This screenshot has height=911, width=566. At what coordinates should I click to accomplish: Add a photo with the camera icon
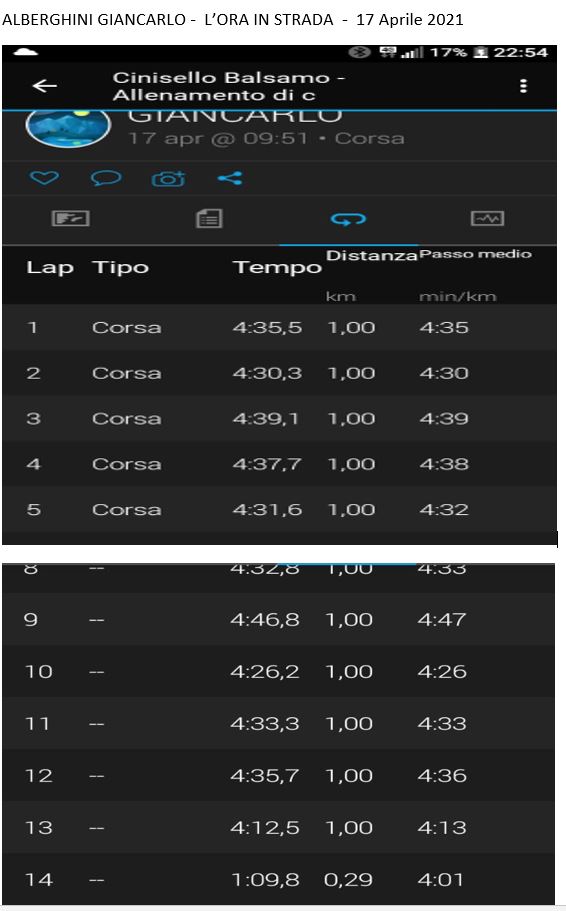pos(169,178)
